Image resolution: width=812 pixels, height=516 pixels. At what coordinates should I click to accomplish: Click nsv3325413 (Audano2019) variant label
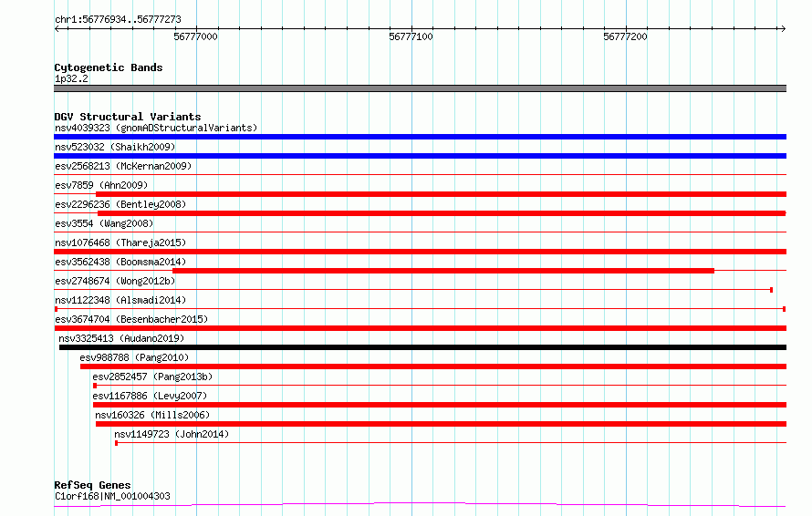click(x=121, y=338)
